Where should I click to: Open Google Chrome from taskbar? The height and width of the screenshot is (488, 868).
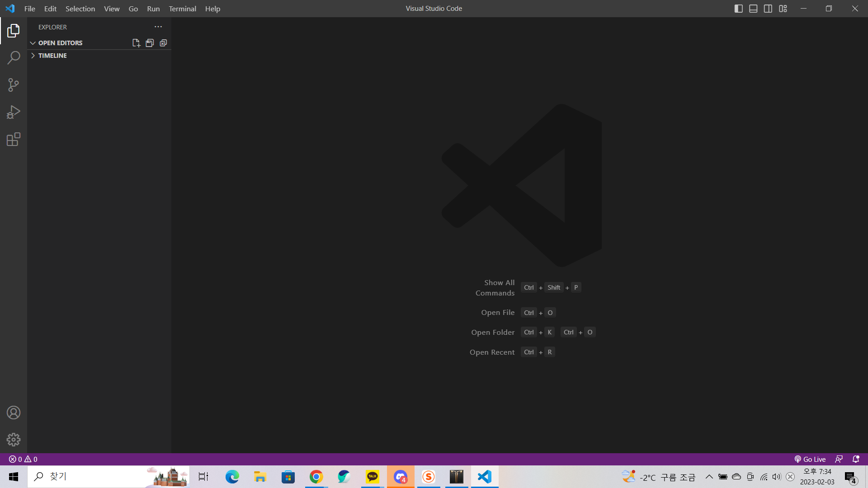[x=316, y=477]
